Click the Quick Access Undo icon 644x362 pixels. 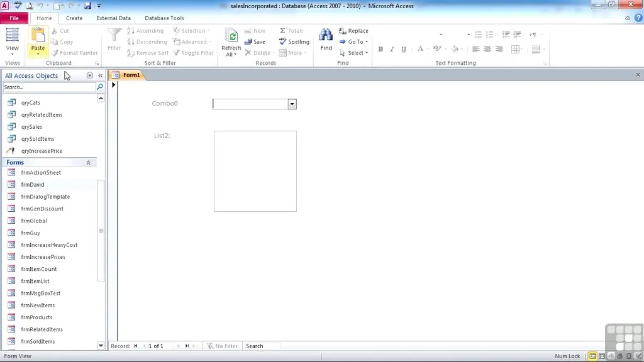pos(40,6)
